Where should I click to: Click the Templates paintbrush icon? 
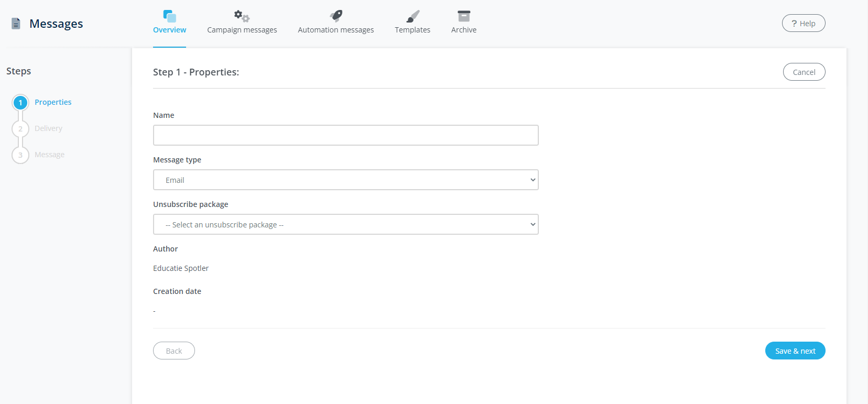[413, 16]
